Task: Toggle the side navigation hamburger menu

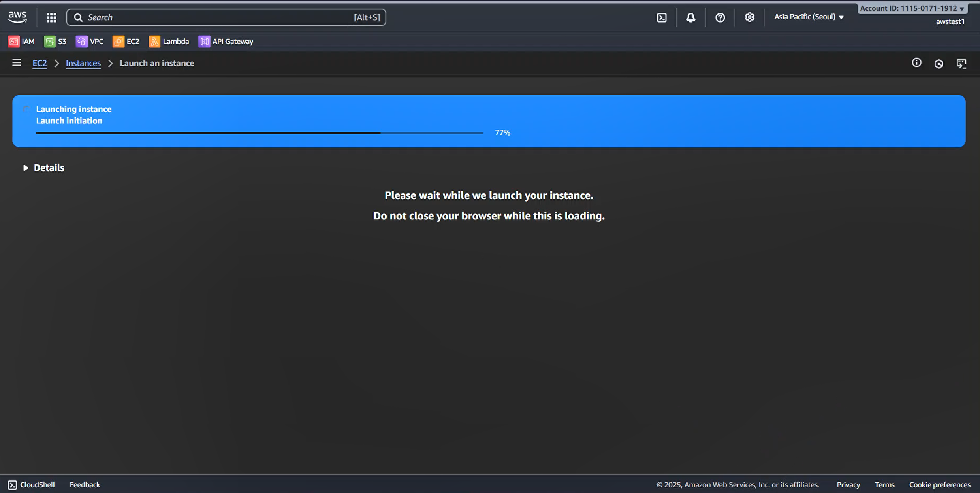Action: 17,63
